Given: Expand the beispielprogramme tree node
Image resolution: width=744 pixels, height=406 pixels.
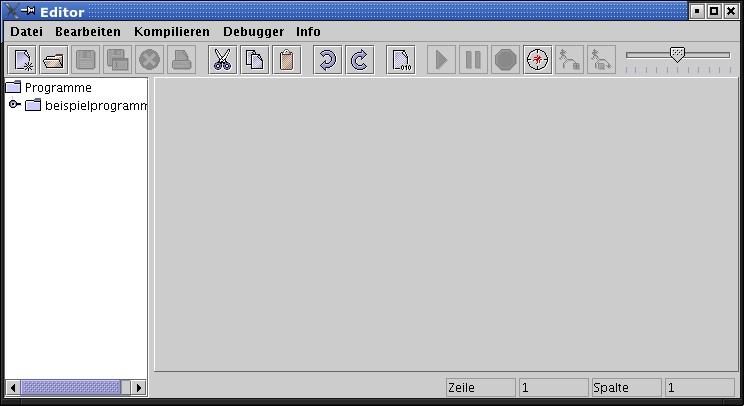Looking at the screenshot, I should [14, 105].
